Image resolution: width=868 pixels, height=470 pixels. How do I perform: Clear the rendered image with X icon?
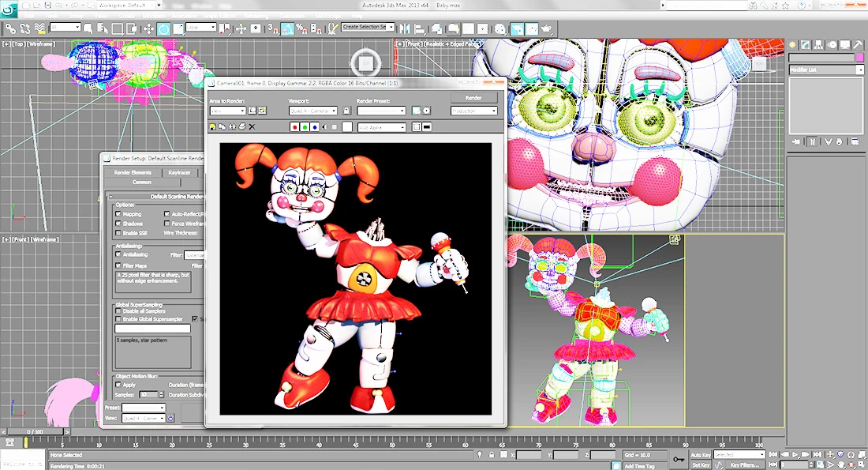[x=252, y=127]
